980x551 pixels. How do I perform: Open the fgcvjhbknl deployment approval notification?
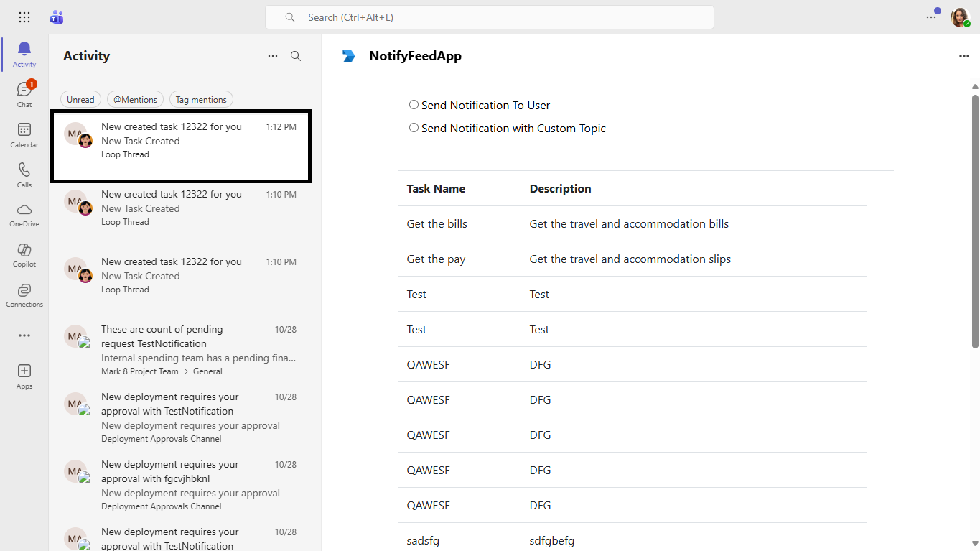tap(181, 486)
